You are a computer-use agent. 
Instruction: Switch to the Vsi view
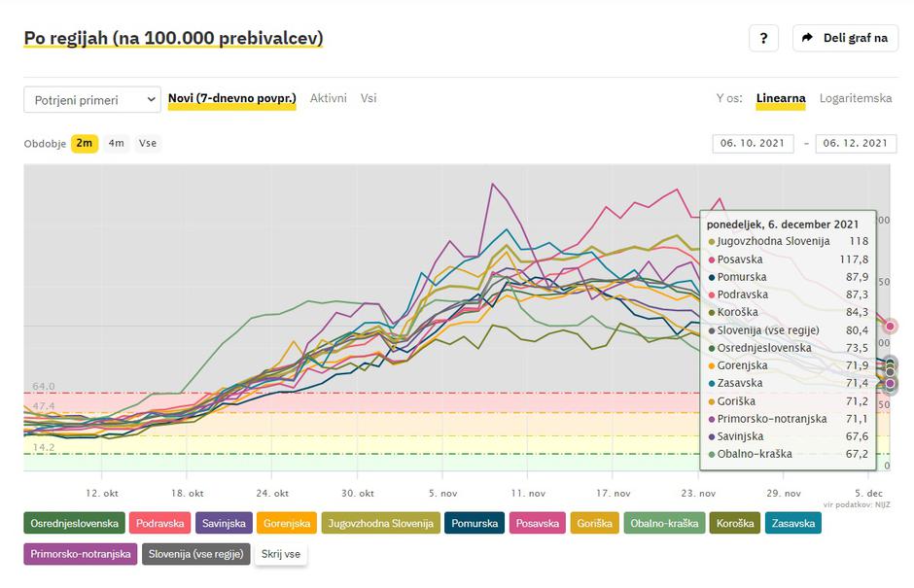tap(369, 98)
